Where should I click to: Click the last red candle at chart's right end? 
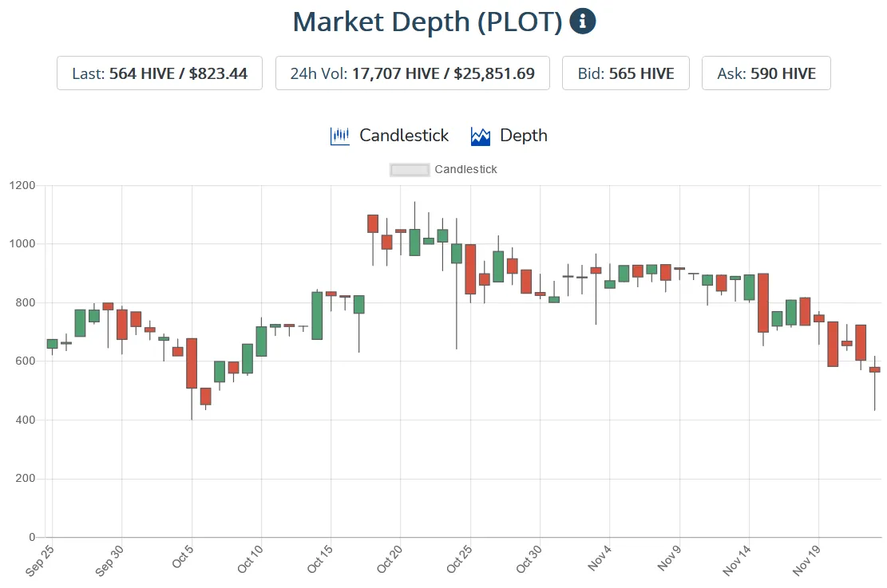point(874,369)
